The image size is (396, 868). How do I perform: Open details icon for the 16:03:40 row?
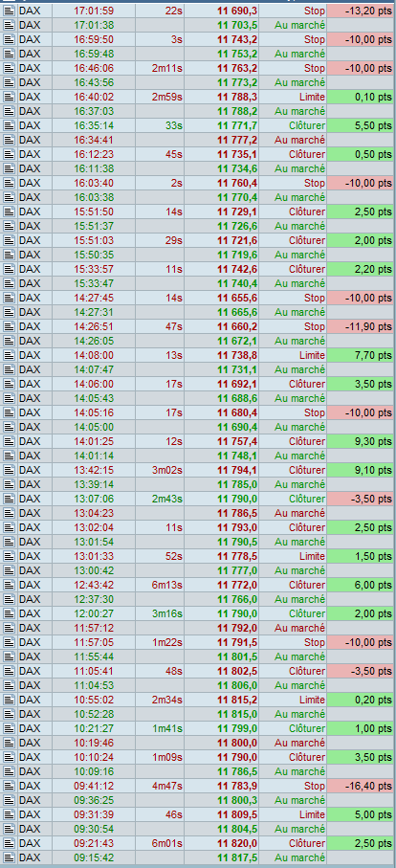pos(9,183)
